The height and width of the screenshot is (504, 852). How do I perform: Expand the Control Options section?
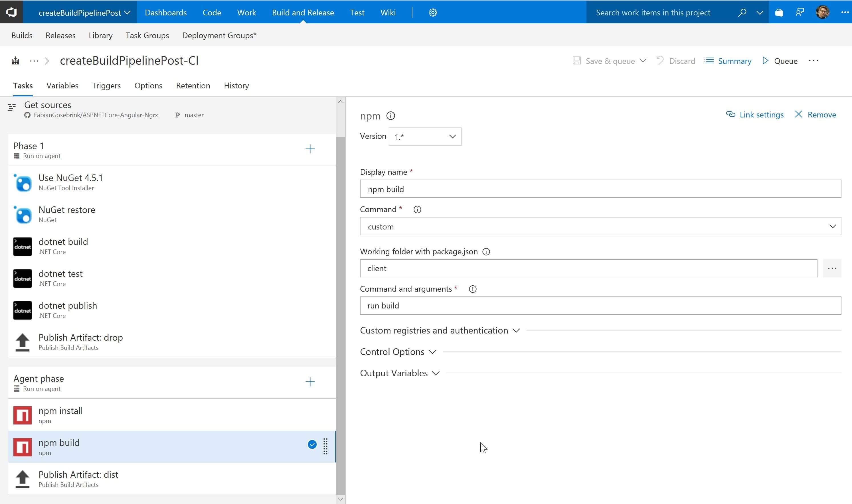tap(398, 351)
